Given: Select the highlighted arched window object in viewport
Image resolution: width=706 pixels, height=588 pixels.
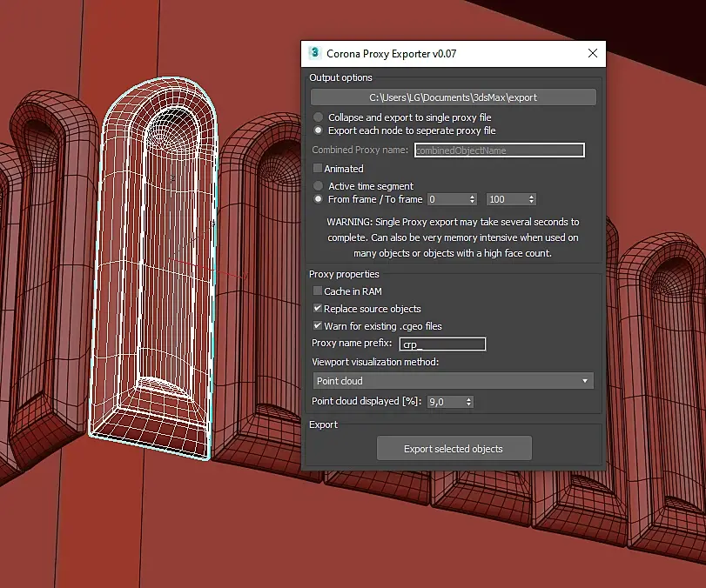Looking at the screenshot, I should [153, 270].
